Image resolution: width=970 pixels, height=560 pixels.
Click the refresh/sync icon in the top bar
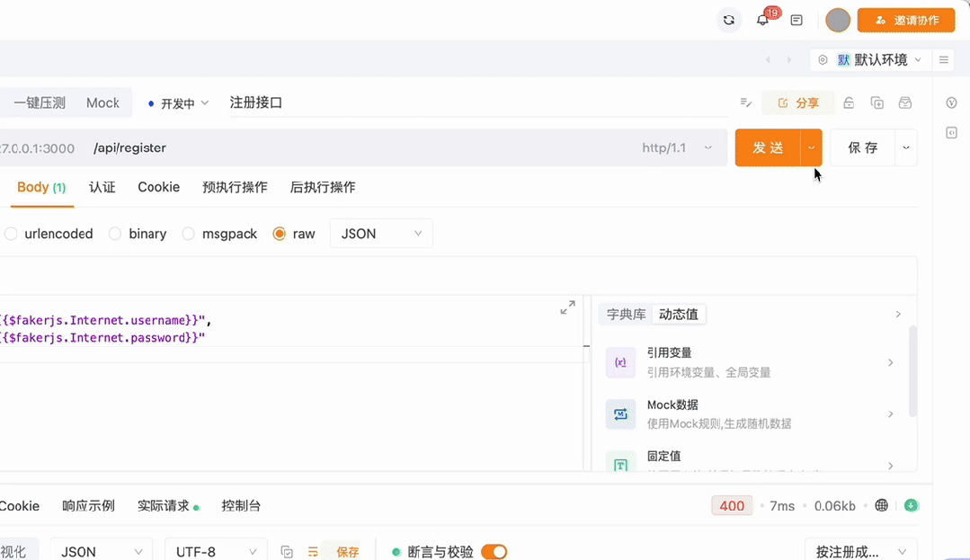[x=728, y=20]
